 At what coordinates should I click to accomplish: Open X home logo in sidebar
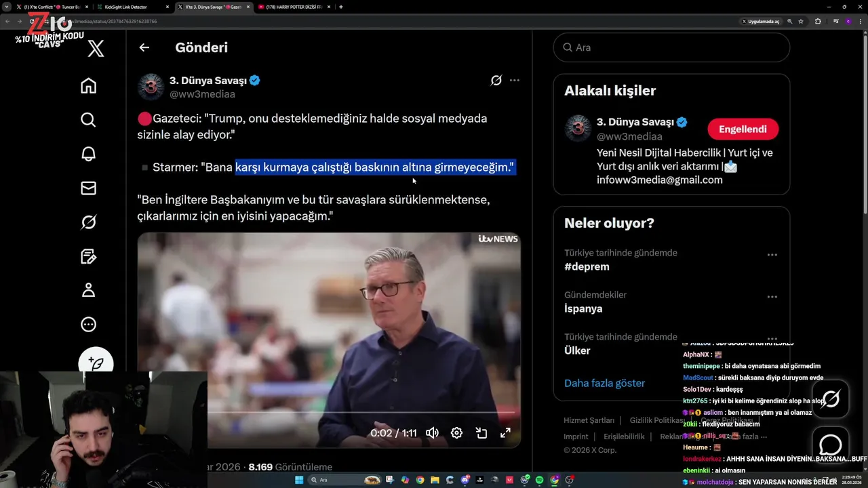[x=96, y=48]
